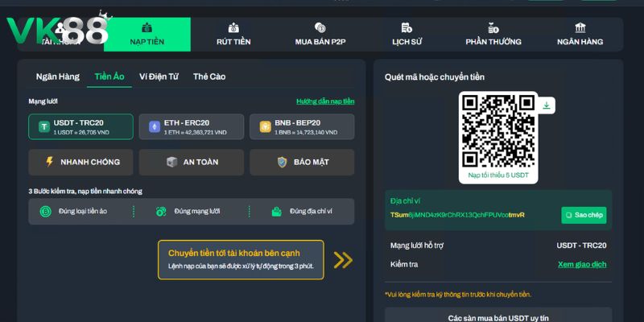644x322 pixels.
Task: Click the withdrawal icon above RÚT TIỀN
Action: (x=233, y=28)
